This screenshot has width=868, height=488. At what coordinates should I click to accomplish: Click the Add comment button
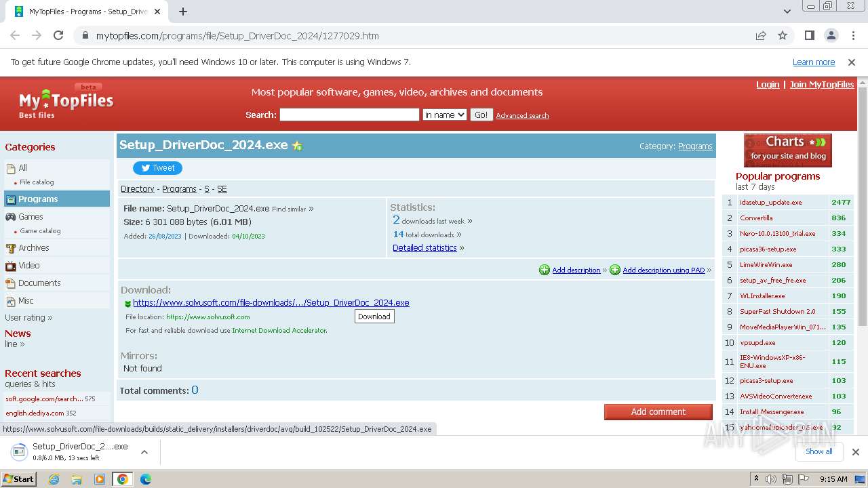coord(658,412)
